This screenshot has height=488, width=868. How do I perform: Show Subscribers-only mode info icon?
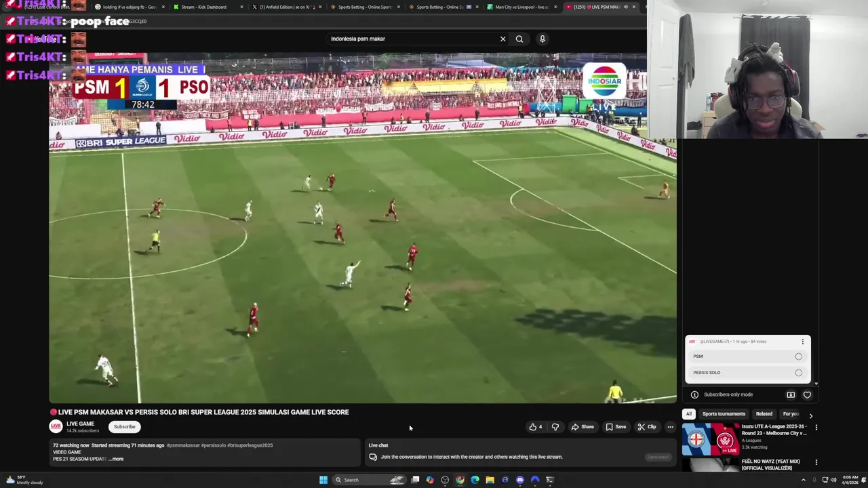pos(694,394)
